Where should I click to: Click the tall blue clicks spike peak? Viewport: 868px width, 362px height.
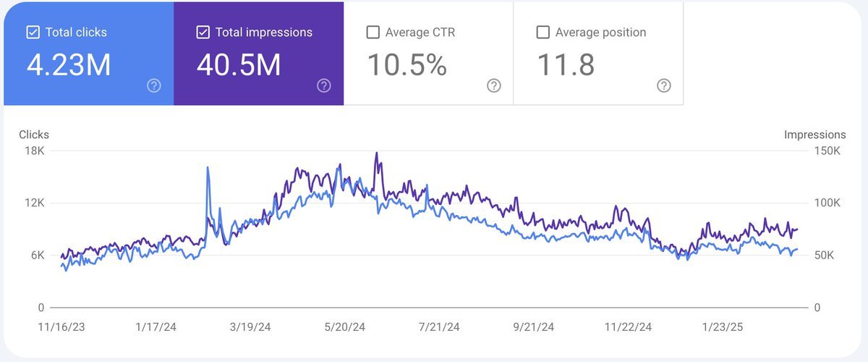coord(208,168)
